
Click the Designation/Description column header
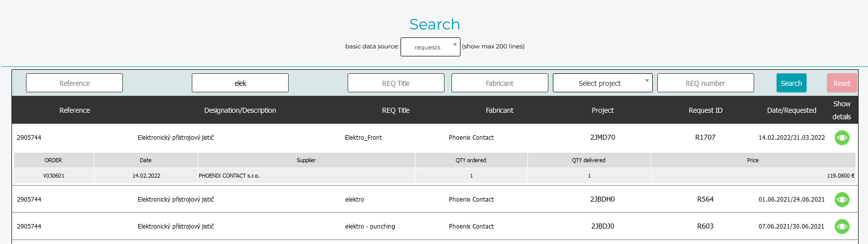click(x=240, y=110)
